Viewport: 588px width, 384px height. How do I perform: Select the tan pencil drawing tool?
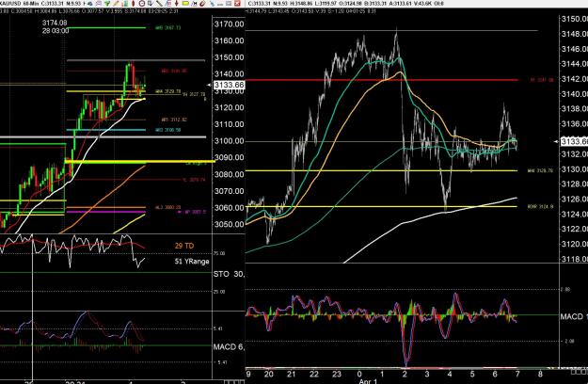[116, 4]
